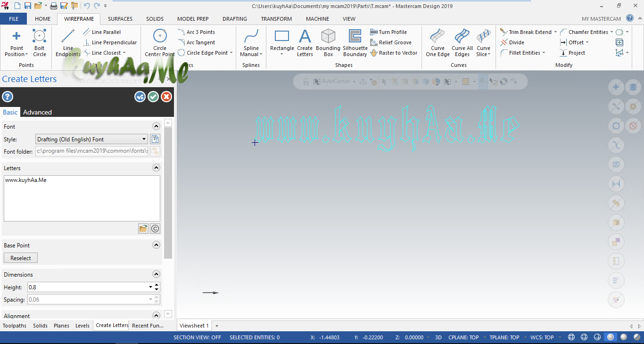
Task: Open the Create Letters help button
Action: pyautogui.click(x=8, y=97)
